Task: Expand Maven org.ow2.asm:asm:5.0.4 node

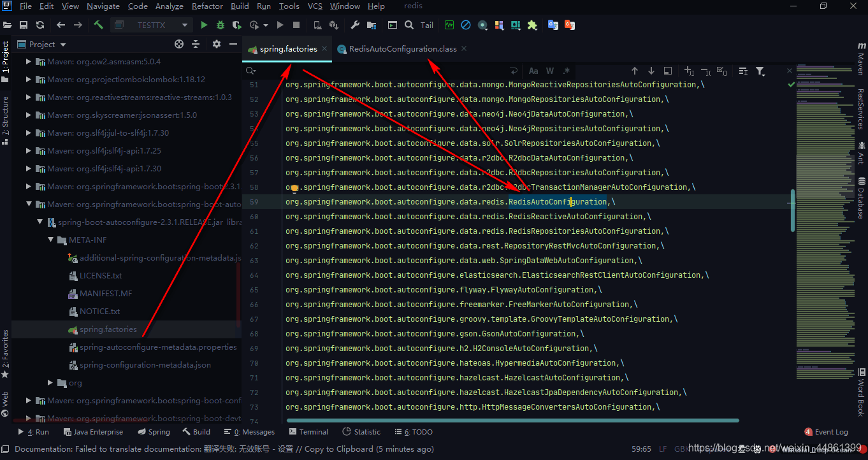Action: pyautogui.click(x=28, y=62)
